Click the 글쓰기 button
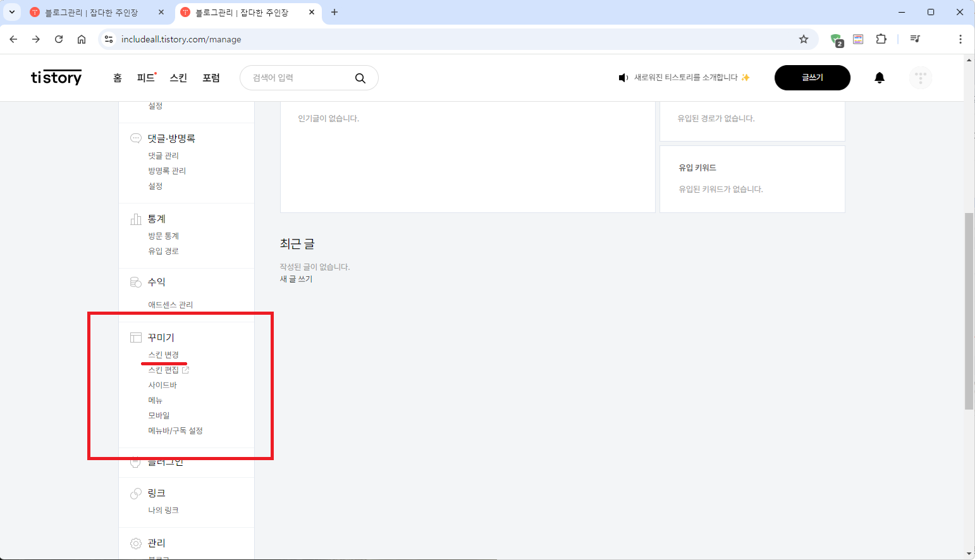The height and width of the screenshot is (560, 975). click(812, 78)
